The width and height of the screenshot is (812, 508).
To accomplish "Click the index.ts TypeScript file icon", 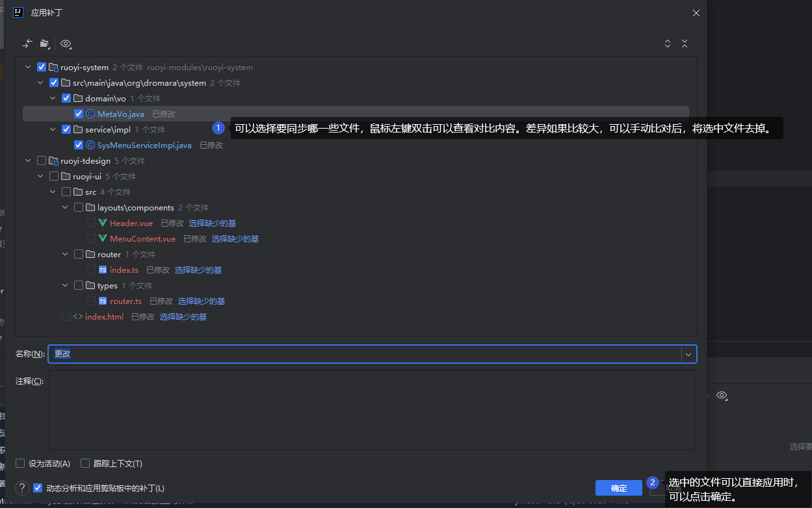I will point(103,270).
